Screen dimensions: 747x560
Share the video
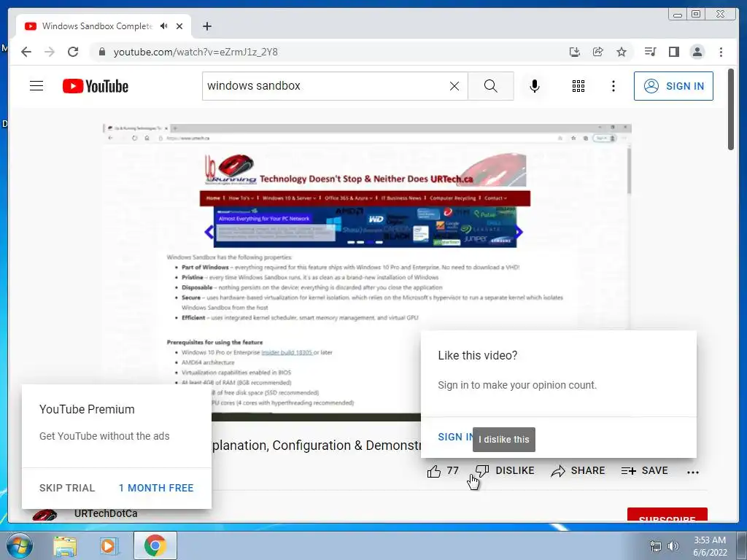(578, 470)
